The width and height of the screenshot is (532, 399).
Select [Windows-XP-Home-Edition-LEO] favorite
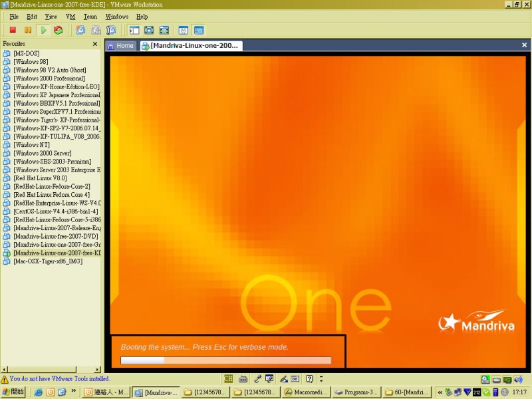tap(57, 86)
